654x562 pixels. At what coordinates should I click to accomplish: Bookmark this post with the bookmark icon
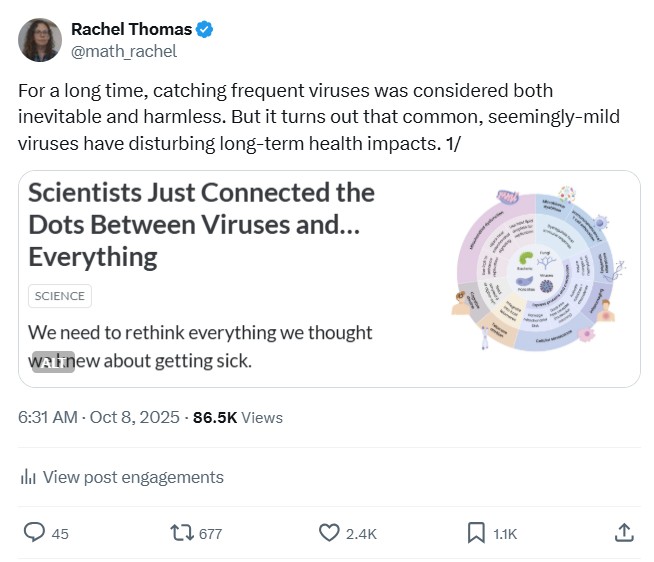click(476, 533)
